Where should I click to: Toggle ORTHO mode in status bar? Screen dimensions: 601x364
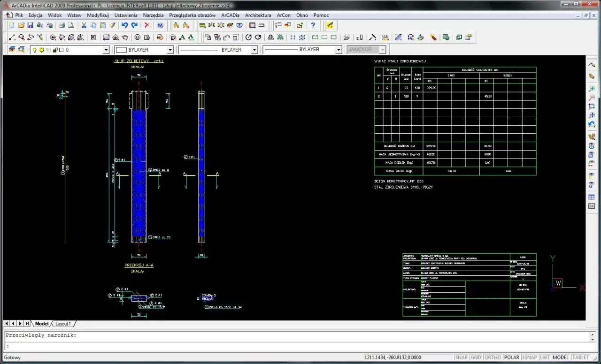tap(493, 357)
